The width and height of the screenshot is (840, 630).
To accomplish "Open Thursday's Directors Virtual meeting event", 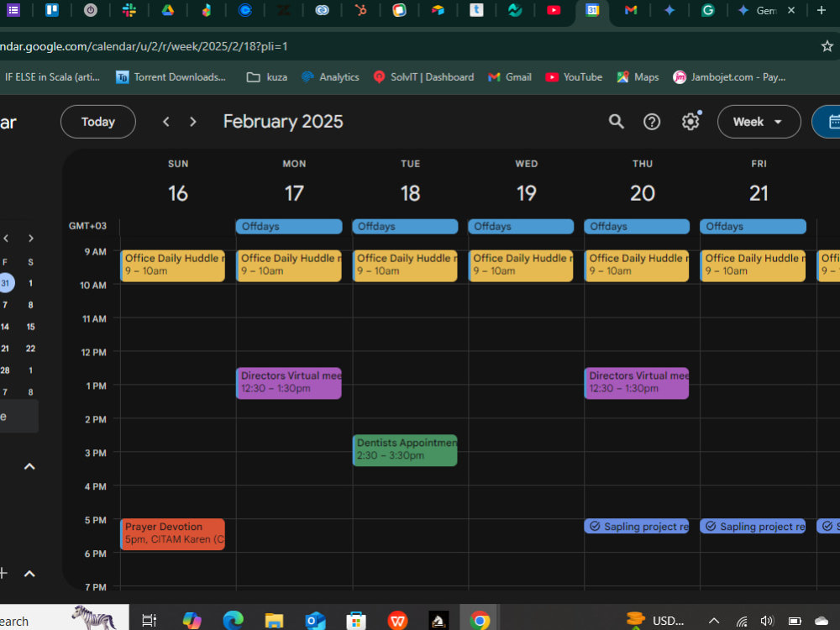I will 637,383.
